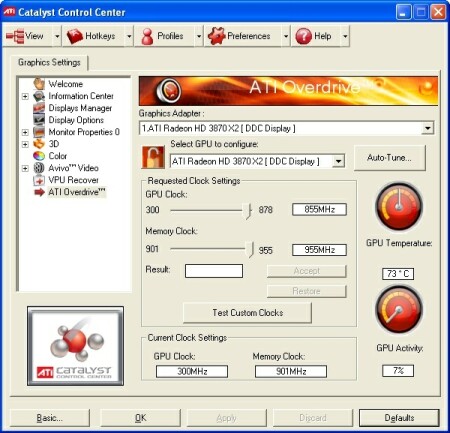Select the Color wheel icon in tree
Image resolution: width=450 pixels, height=433 pixels.
coord(39,156)
